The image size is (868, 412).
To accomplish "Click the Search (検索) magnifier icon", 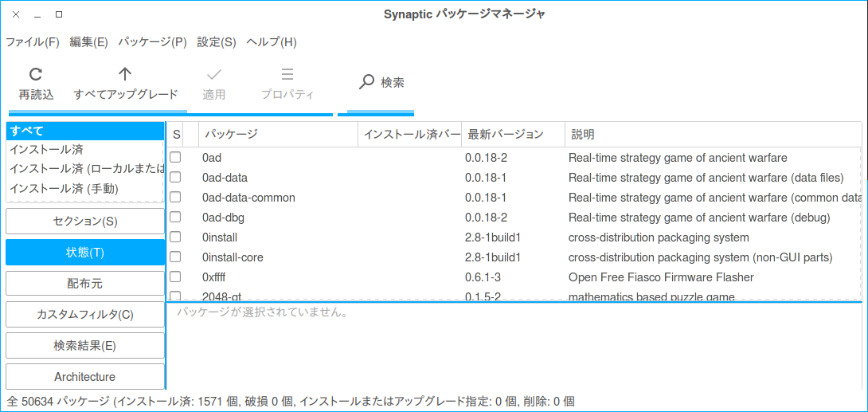I will pos(366,83).
